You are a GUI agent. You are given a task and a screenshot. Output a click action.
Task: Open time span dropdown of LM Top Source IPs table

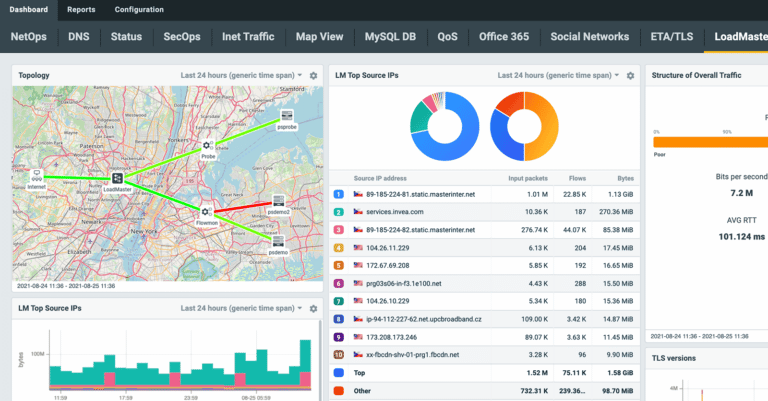558,75
